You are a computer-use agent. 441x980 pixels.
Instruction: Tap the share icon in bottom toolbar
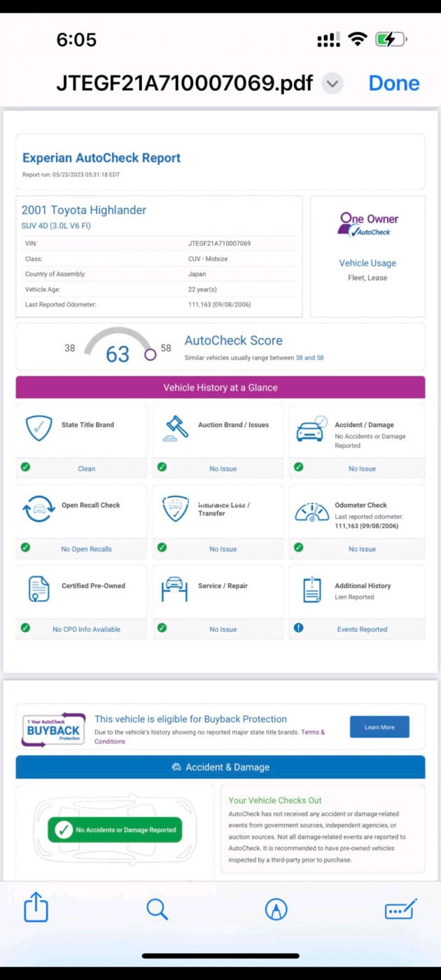[36, 909]
